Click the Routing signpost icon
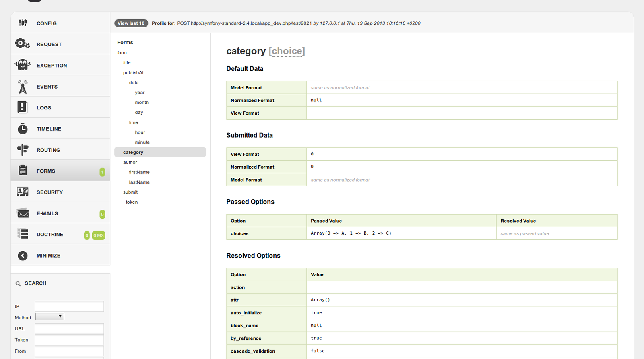The height and width of the screenshot is (359, 644). point(23,150)
